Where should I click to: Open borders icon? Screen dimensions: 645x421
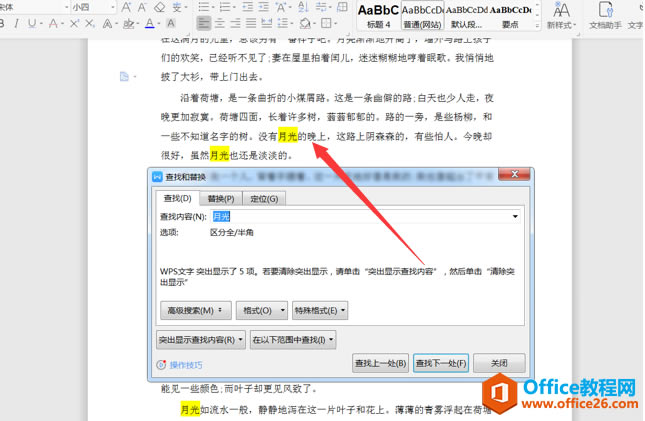coord(326,23)
